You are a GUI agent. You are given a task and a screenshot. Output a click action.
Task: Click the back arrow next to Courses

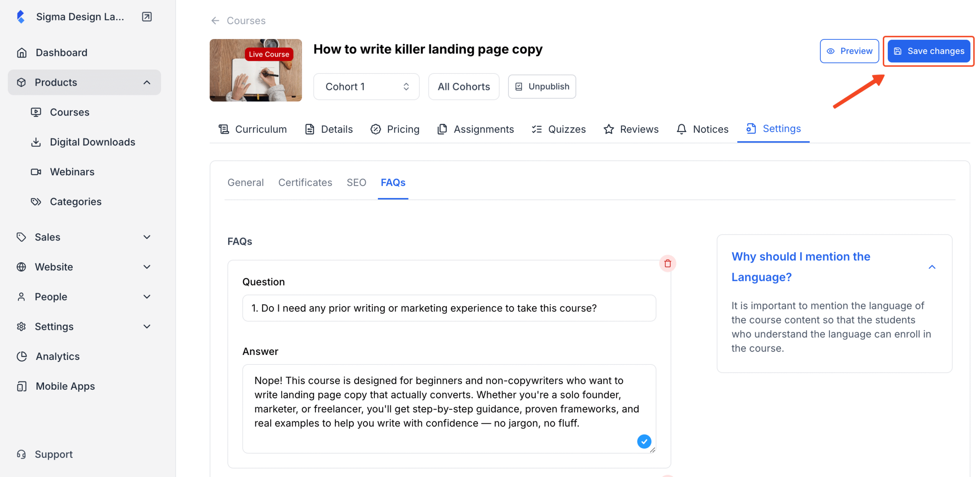216,21
